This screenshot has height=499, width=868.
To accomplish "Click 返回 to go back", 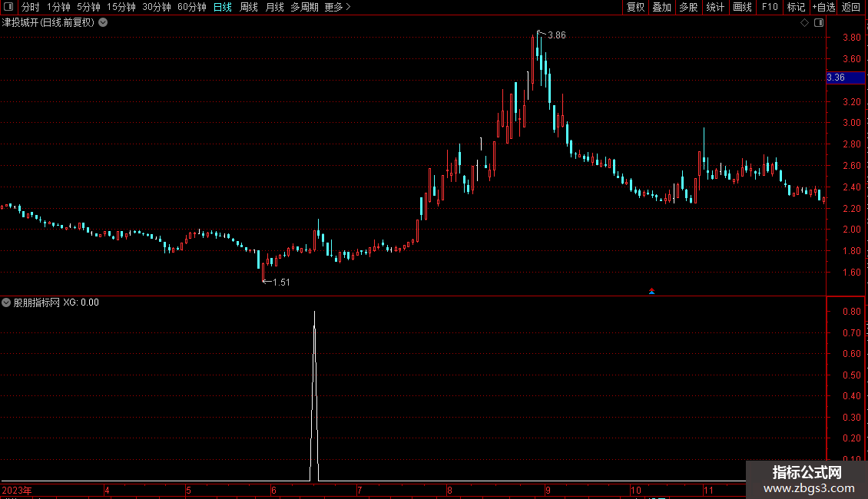I will click(x=851, y=7).
